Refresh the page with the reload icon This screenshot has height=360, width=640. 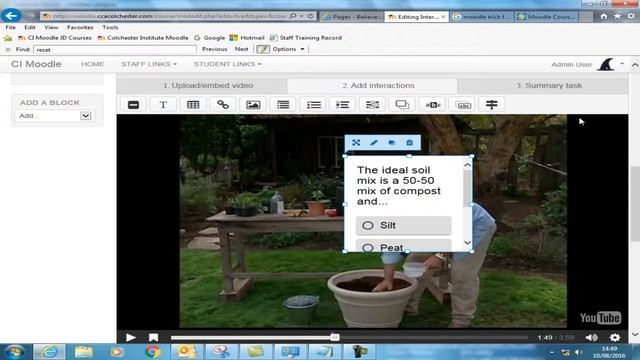[311, 16]
